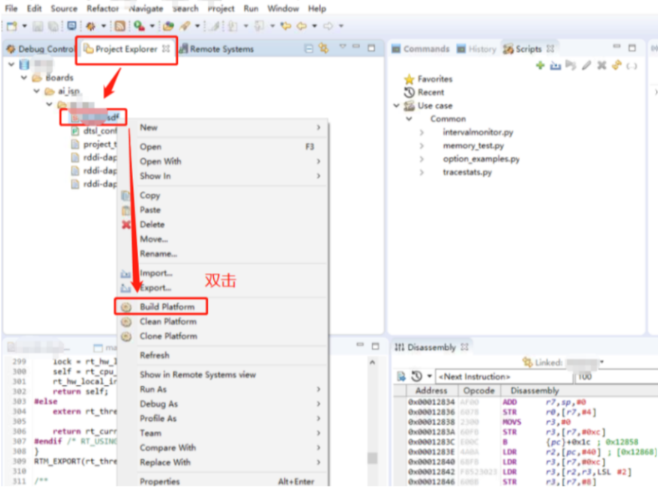Viewport: 658px width, 490px height.
Task: Select Clone Platform from the context menu
Action: tap(168, 336)
